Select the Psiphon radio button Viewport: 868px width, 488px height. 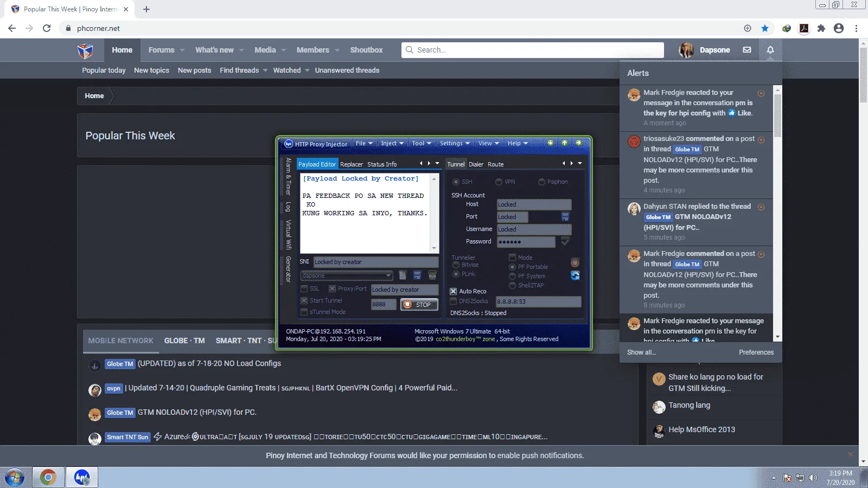(541, 182)
